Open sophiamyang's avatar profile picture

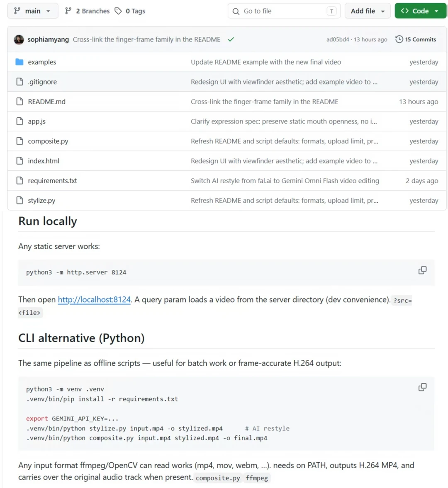point(19,39)
